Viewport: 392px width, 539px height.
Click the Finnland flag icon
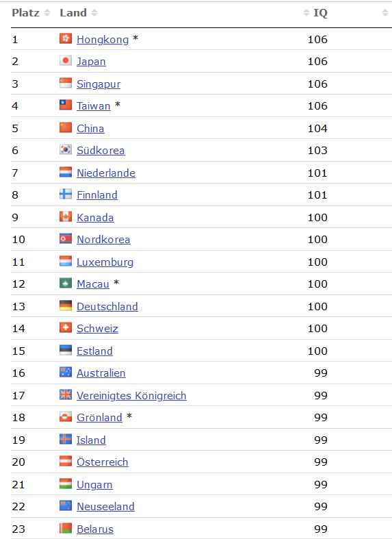pos(66,195)
